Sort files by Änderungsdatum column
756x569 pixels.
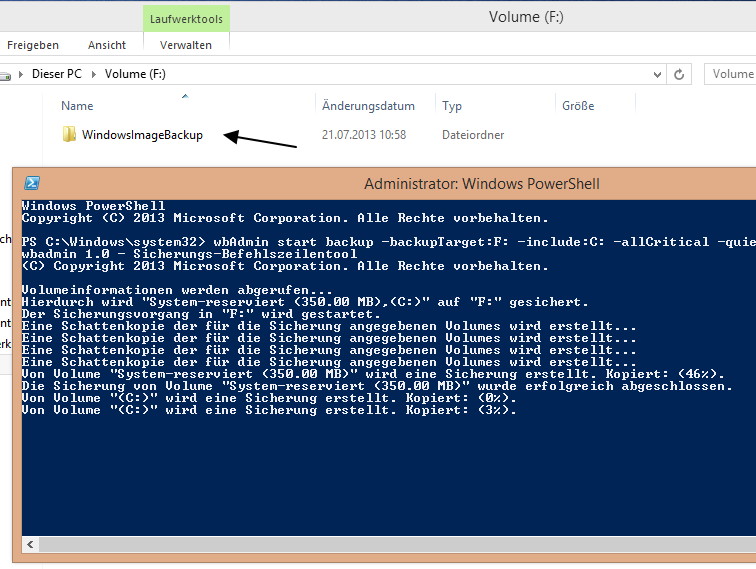click(368, 106)
